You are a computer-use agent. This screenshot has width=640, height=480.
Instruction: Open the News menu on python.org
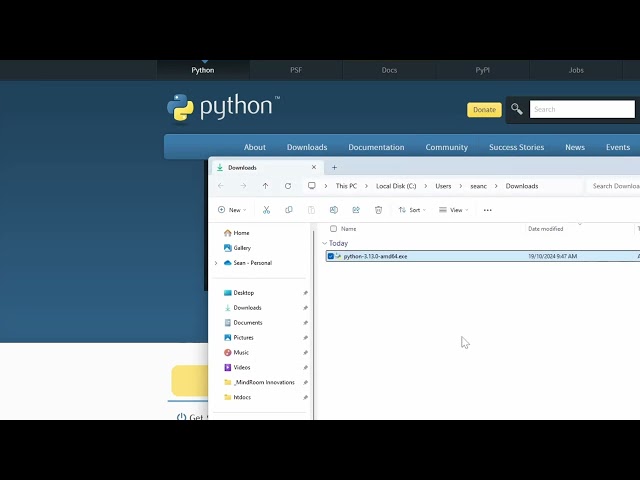pos(575,147)
